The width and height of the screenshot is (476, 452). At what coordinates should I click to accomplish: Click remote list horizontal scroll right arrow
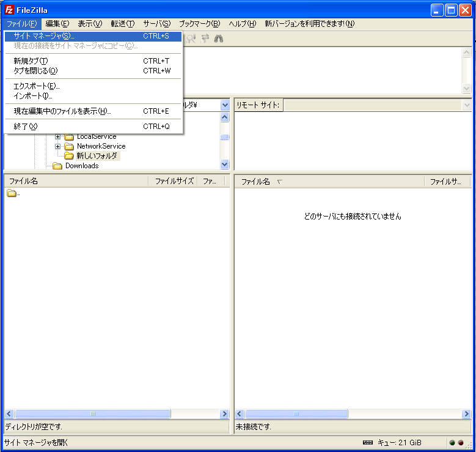[x=466, y=413]
